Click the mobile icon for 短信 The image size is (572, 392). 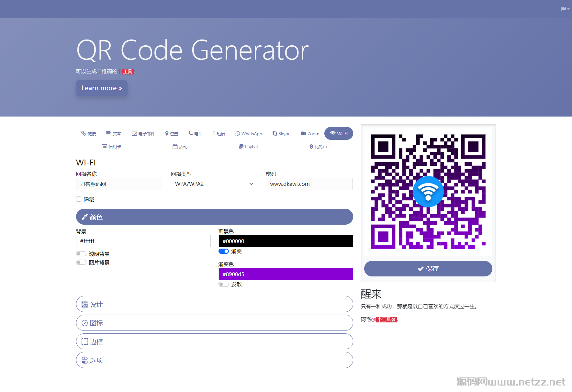[x=214, y=133]
